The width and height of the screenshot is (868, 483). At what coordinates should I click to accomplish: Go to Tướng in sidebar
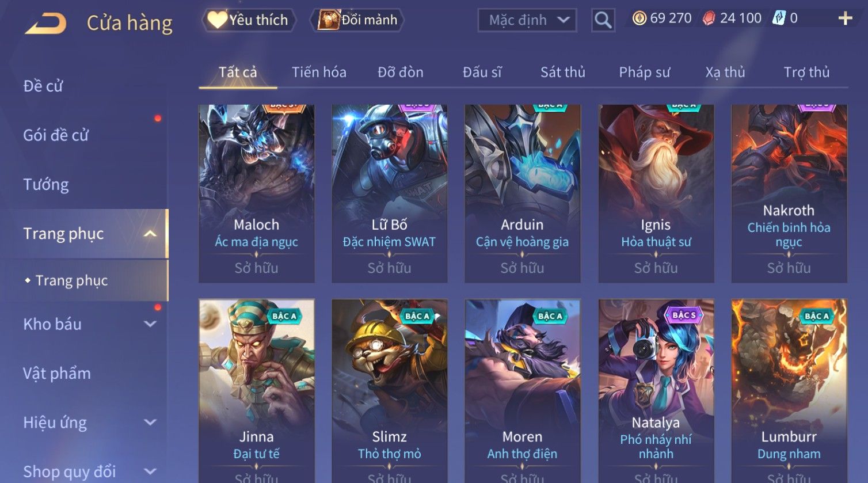pyautogui.click(x=46, y=184)
